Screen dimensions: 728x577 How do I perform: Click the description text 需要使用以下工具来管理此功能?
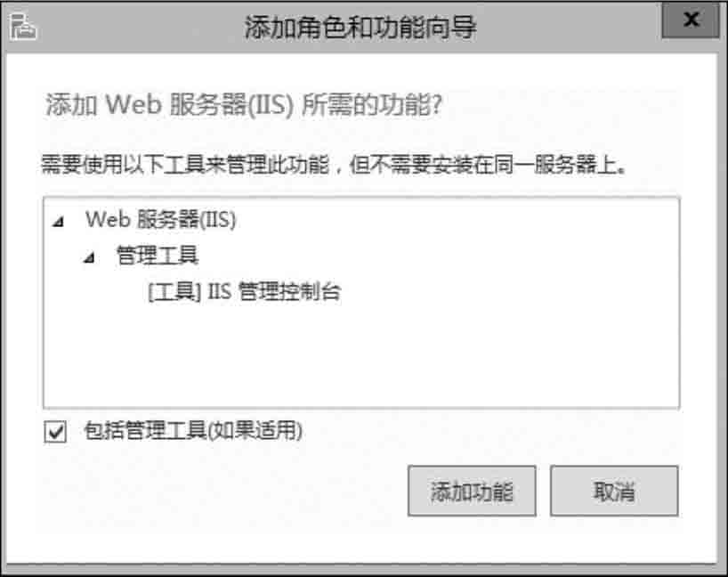[185, 165]
